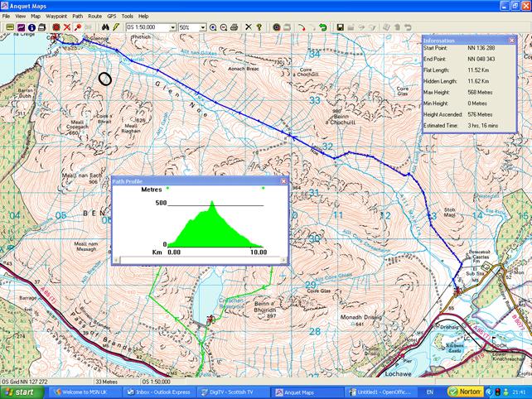532x399 pixels.
Task: Open the Route menu
Action: pos(94,16)
